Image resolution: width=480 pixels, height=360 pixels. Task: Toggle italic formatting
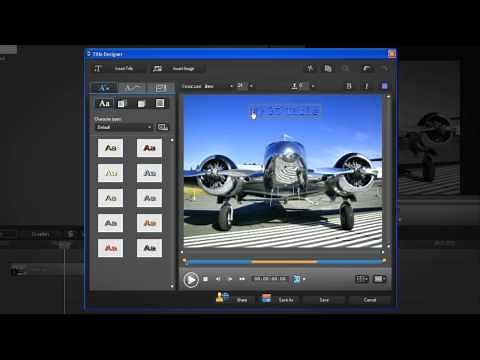click(367, 86)
